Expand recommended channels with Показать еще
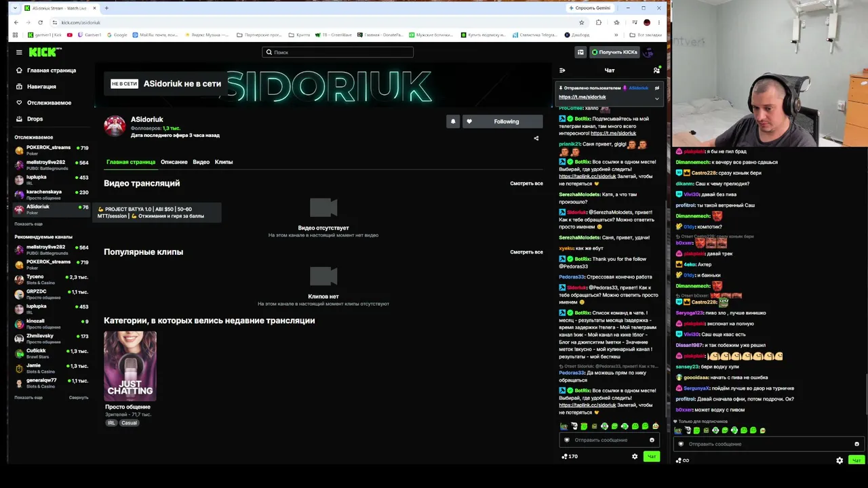The width and height of the screenshot is (868, 488). (x=28, y=397)
